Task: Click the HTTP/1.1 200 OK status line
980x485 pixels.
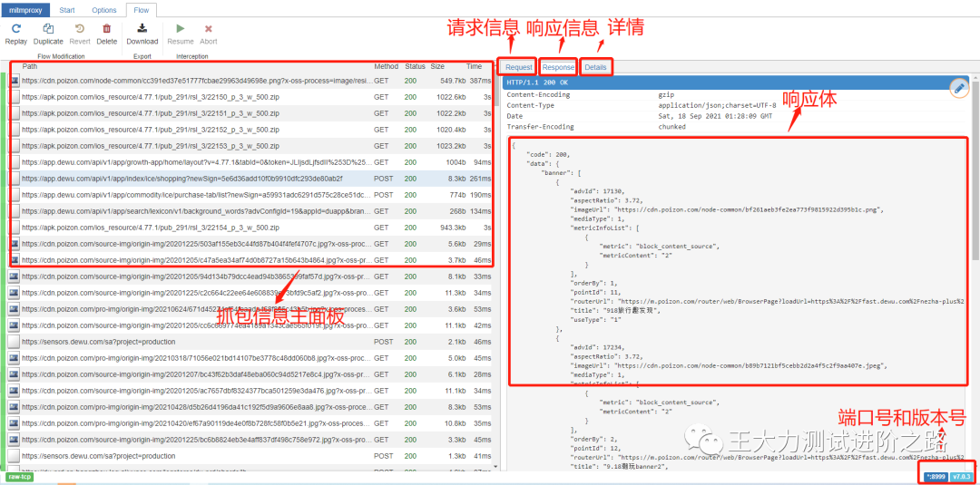Action: tap(736, 82)
